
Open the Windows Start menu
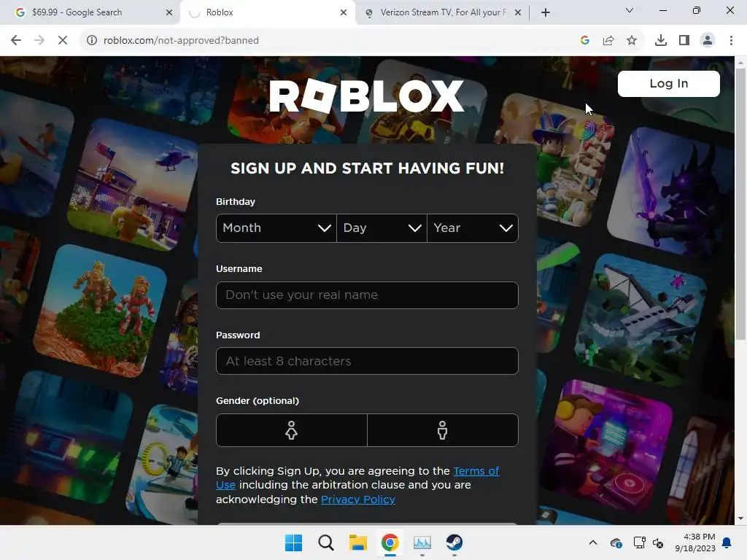(293, 542)
